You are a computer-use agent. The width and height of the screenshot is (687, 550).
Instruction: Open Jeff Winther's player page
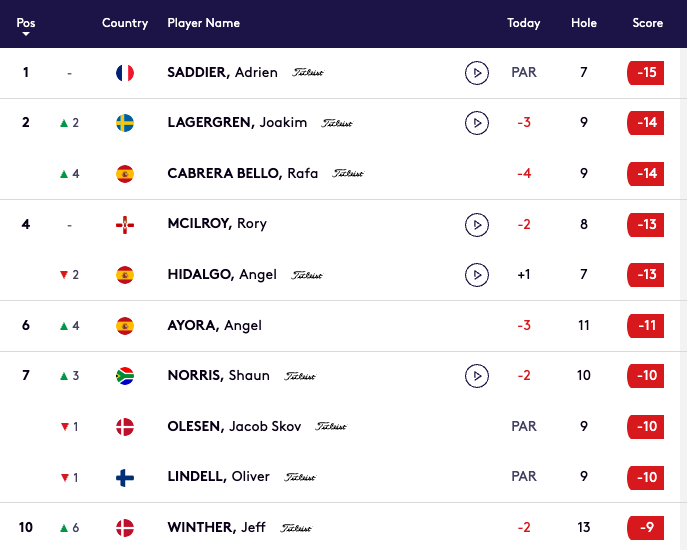tap(216, 528)
